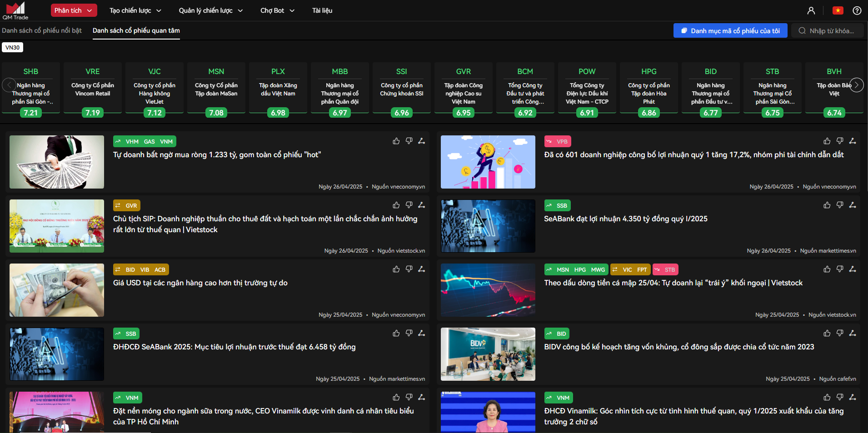Share the 'Giá USD tại các ngân hàng' article
Screen dimensions: 868x433
(422, 269)
